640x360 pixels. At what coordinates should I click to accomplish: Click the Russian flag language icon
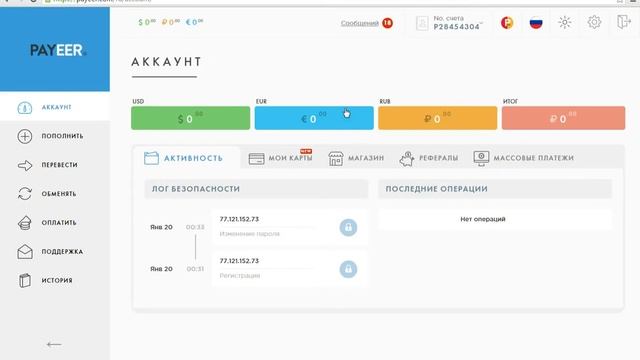(536, 23)
